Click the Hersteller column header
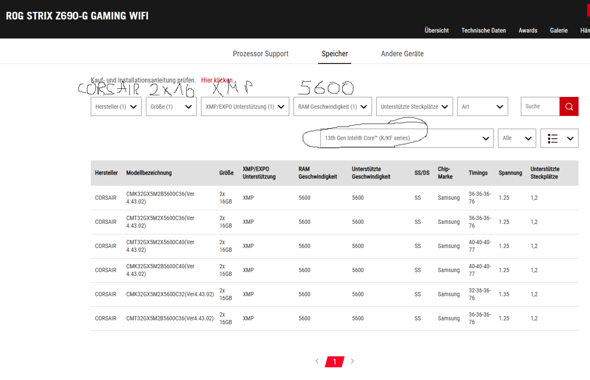The width and height of the screenshot is (590, 380). (x=106, y=173)
